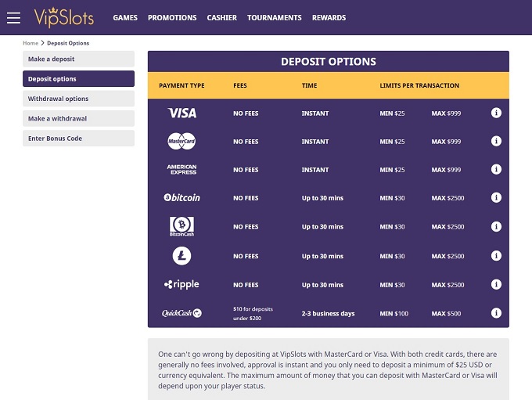532x400 pixels.
Task: Click the info icon for Visa row
Action: [496, 113]
